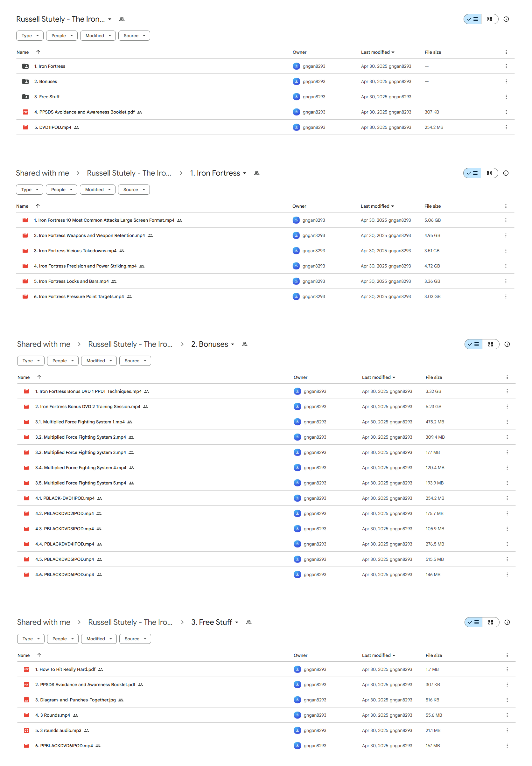Open column options menu in Free Stuff header

coord(507,655)
